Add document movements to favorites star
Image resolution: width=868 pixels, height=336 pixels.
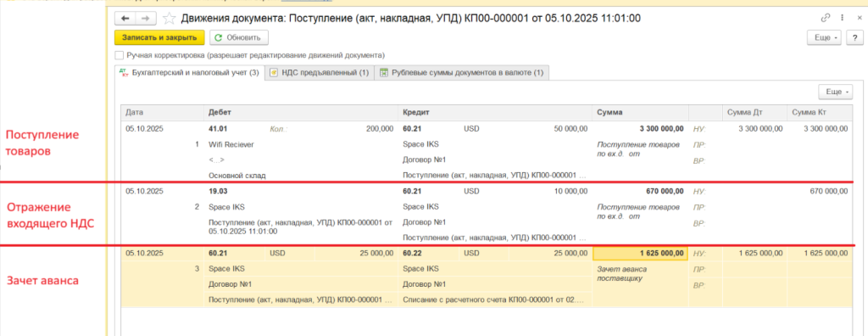point(170,19)
